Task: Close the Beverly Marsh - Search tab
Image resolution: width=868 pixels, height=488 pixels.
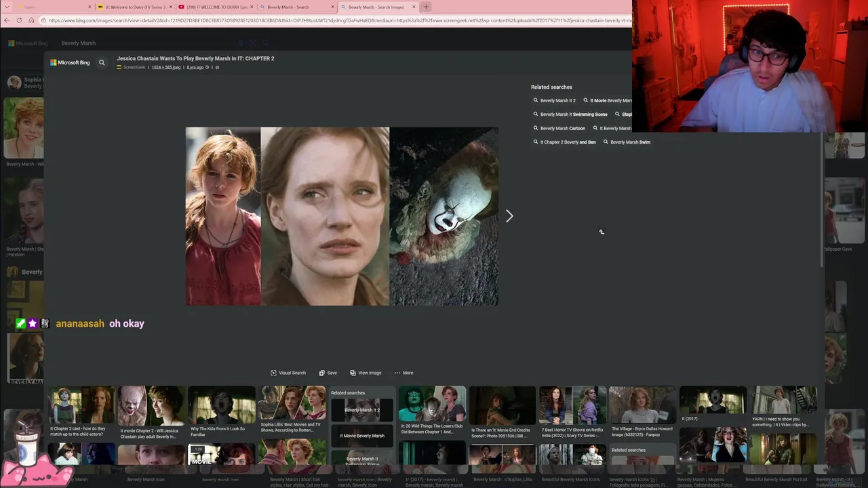Action: coord(333,7)
